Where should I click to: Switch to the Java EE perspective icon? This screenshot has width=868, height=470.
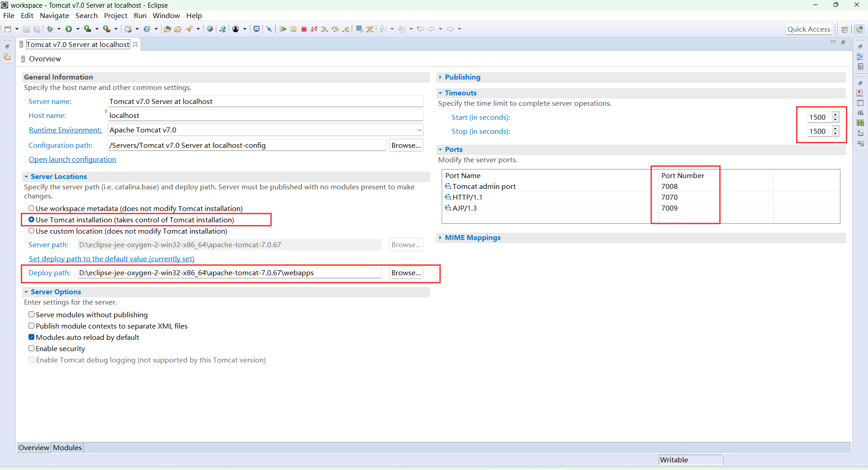859,29
